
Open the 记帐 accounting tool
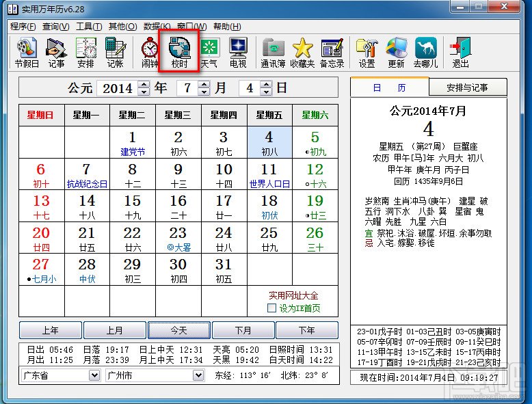tap(115, 53)
